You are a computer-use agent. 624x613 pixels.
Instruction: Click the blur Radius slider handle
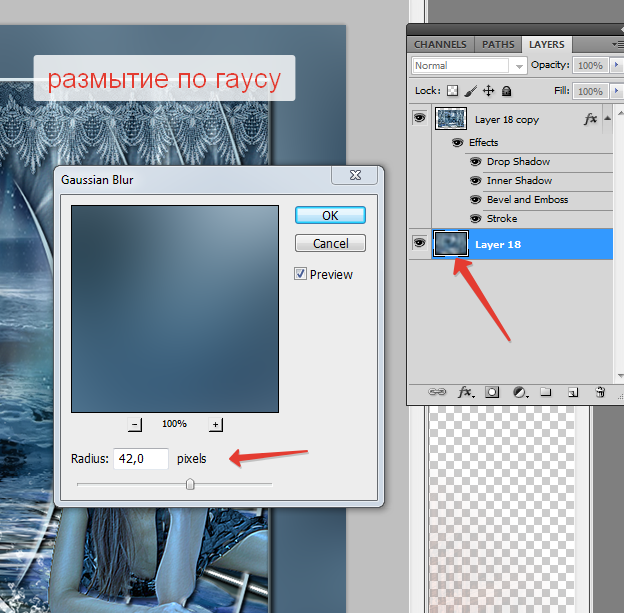[190, 484]
